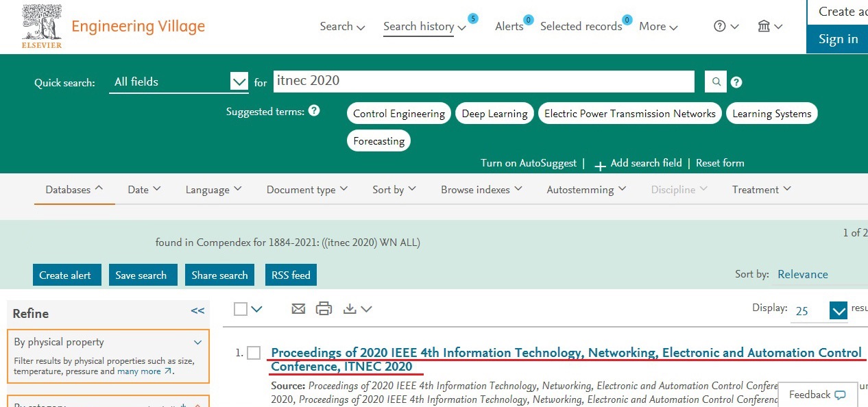Select the Learning Systems suggested term
The width and height of the screenshot is (868, 407).
(771, 114)
